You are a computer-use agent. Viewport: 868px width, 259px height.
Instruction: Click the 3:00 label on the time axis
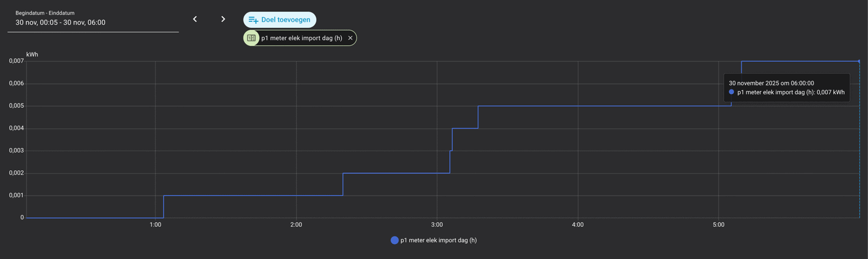(437, 225)
